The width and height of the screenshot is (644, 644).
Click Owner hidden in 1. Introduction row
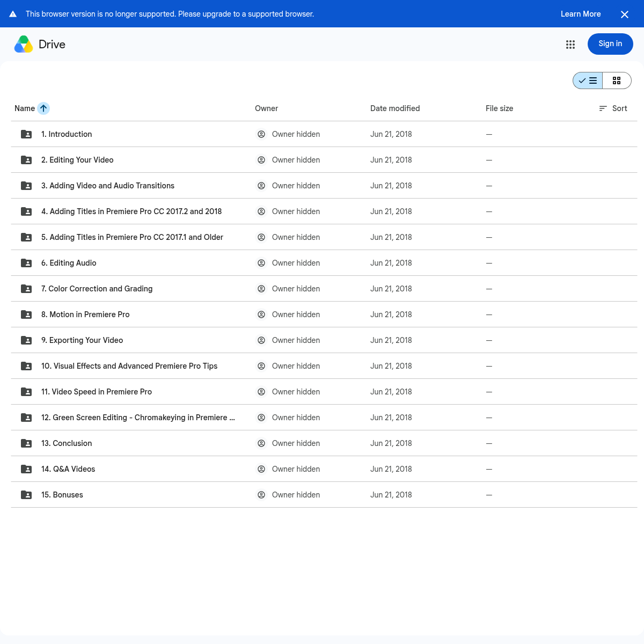(x=296, y=134)
